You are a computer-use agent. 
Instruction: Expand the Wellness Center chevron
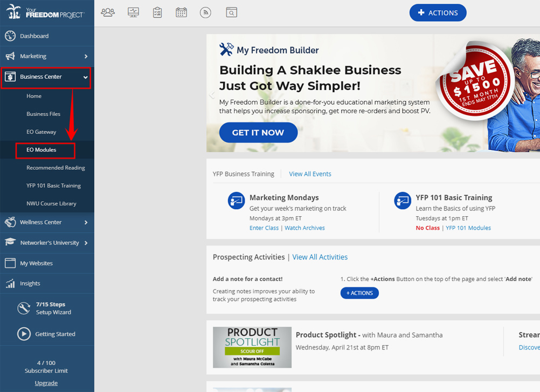coord(86,223)
